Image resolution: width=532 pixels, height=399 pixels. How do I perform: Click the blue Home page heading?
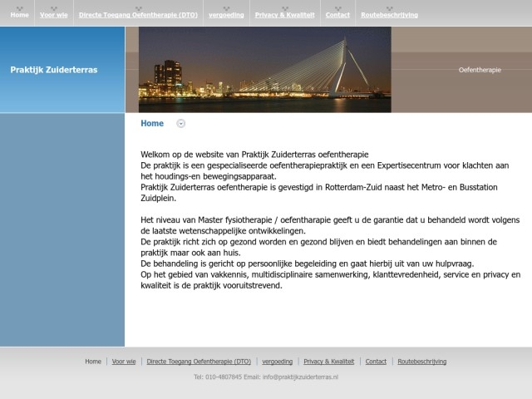click(x=152, y=124)
